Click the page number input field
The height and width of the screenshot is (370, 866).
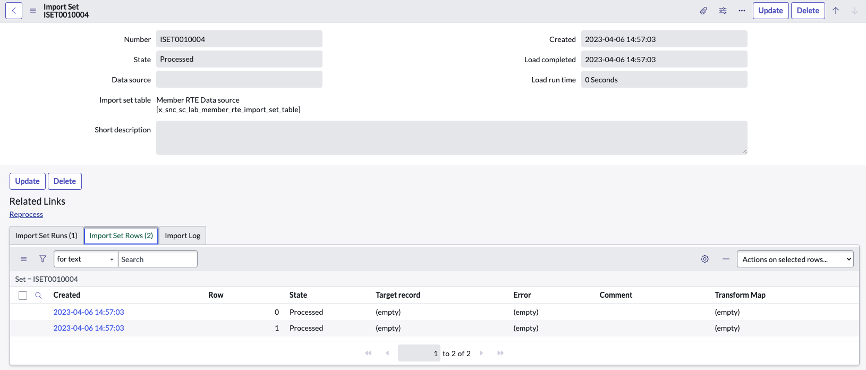point(419,353)
